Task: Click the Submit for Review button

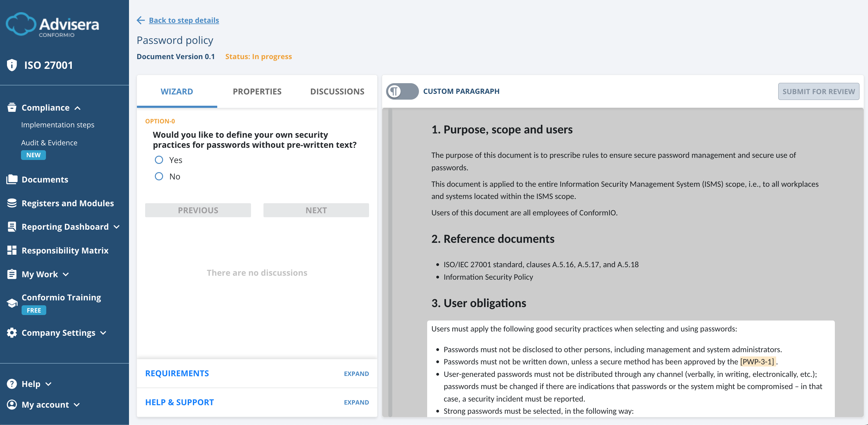Action: [818, 91]
